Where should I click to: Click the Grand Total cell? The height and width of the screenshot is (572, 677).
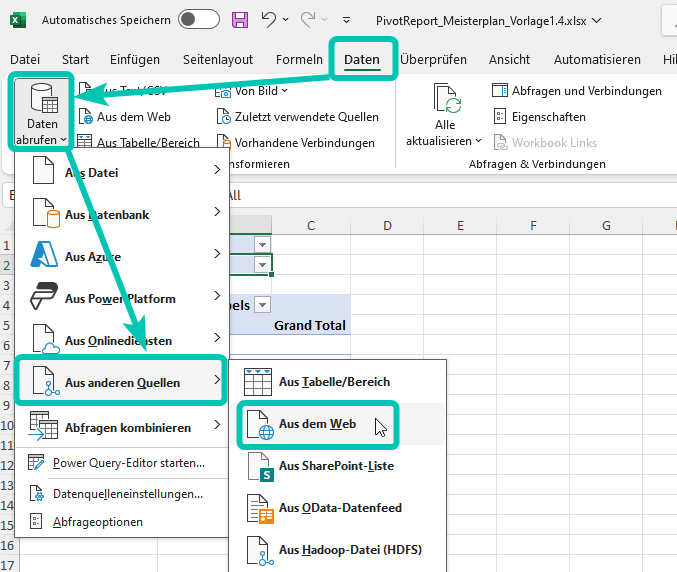311,325
